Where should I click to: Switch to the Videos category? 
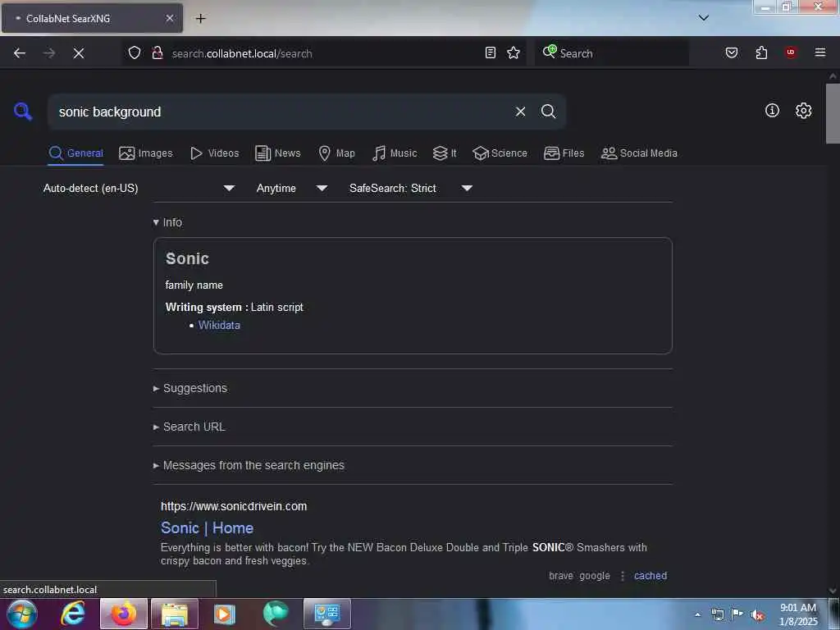click(214, 153)
